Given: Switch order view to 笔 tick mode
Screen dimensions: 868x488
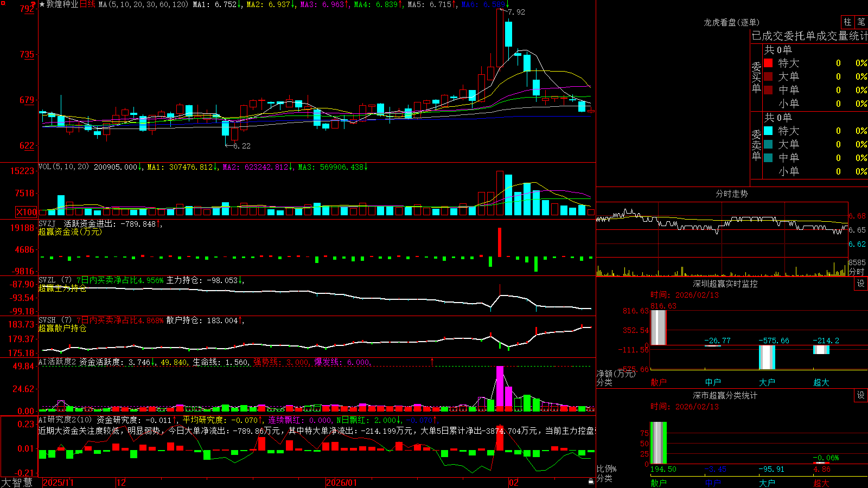Looking at the screenshot, I should pyautogui.click(x=861, y=22).
